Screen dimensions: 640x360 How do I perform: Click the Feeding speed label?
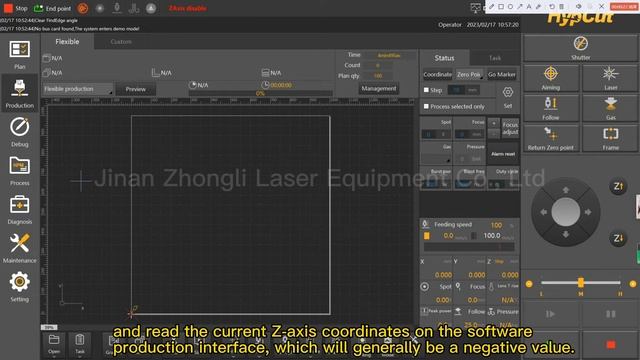453,224
